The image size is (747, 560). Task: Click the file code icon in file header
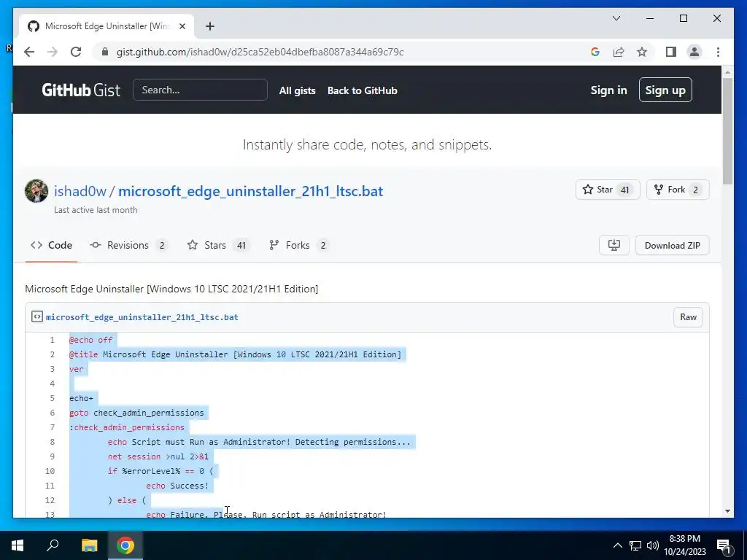point(36,316)
